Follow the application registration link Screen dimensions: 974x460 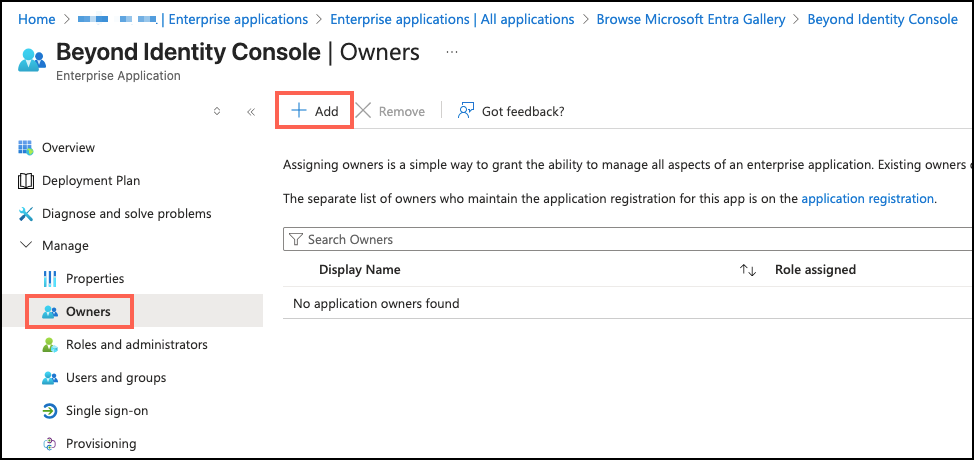point(868,199)
